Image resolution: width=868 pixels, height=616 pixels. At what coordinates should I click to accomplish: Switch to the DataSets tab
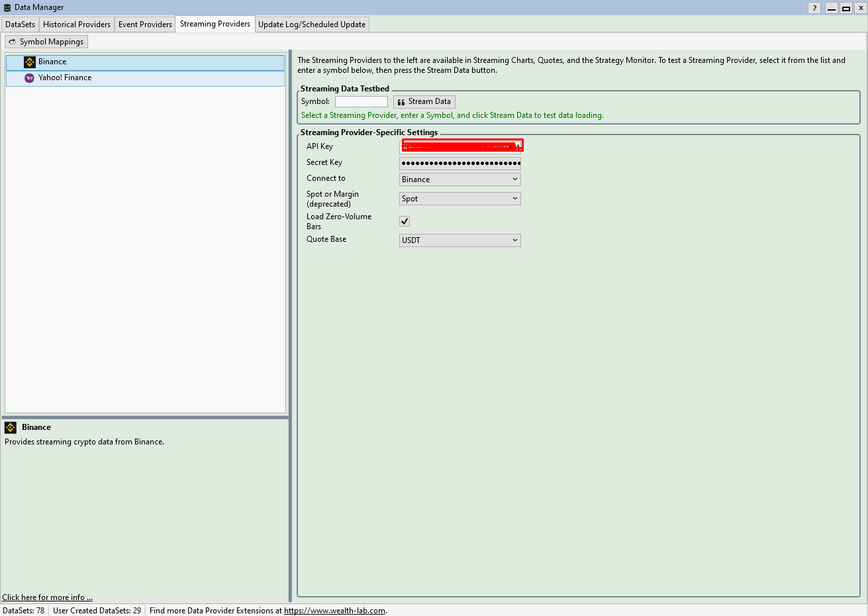click(x=20, y=25)
